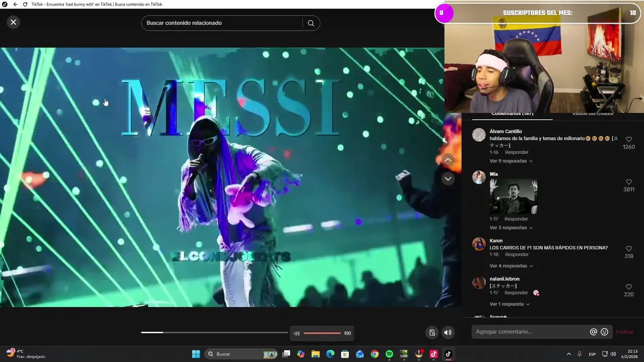
Task: Open the NVIDIA app from the taskbar
Action: tap(404, 354)
